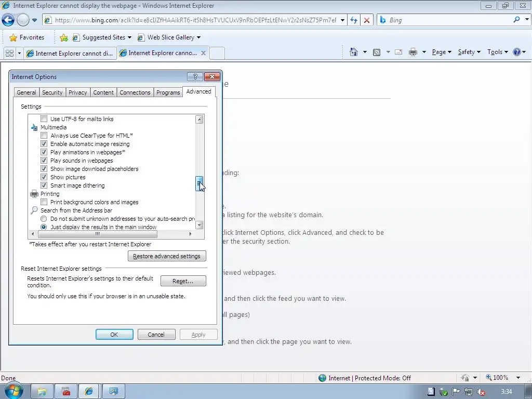Open Windows Explorer from the taskbar
This screenshot has height=399, width=532.
42,392
